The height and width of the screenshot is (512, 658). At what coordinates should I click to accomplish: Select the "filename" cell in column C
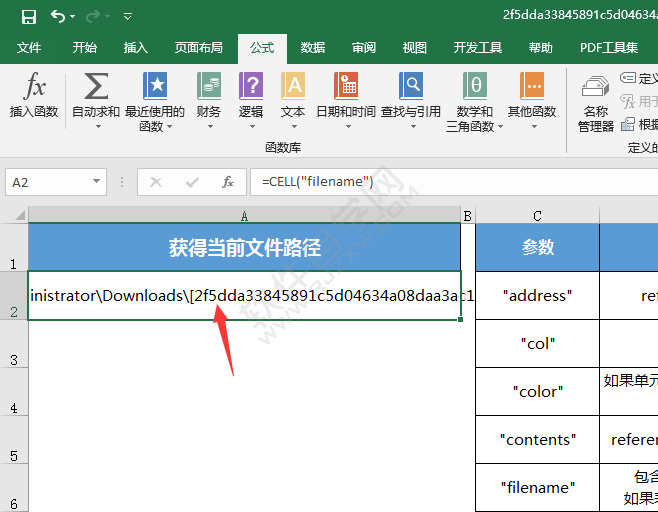pyautogui.click(x=538, y=488)
